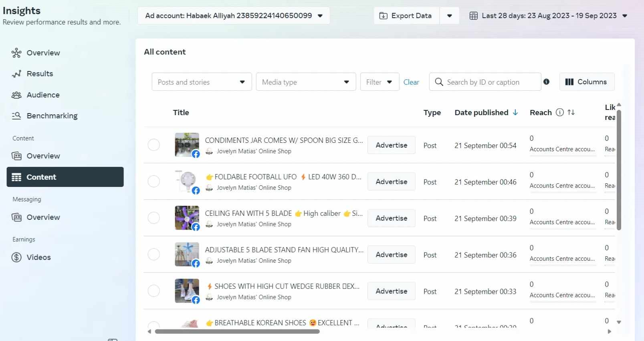Click the info icon next to search box
Viewport: 644px width, 341px height.
click(x=546, y=82)
